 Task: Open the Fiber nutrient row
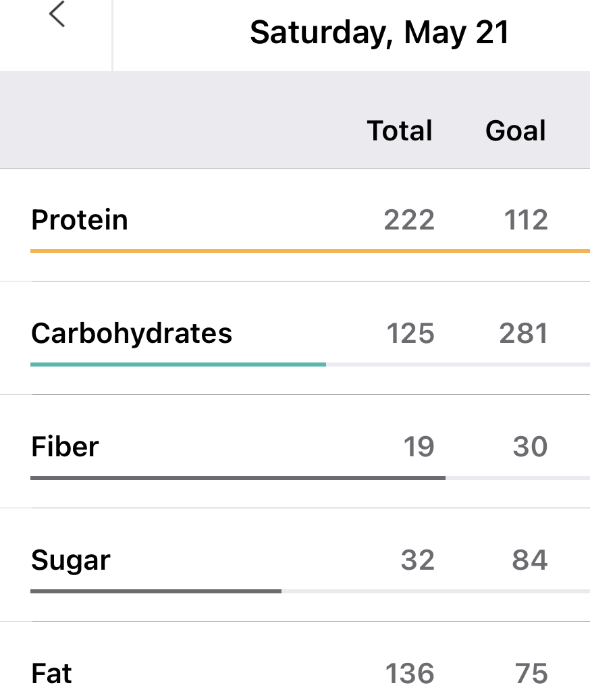tap(65, 447)
